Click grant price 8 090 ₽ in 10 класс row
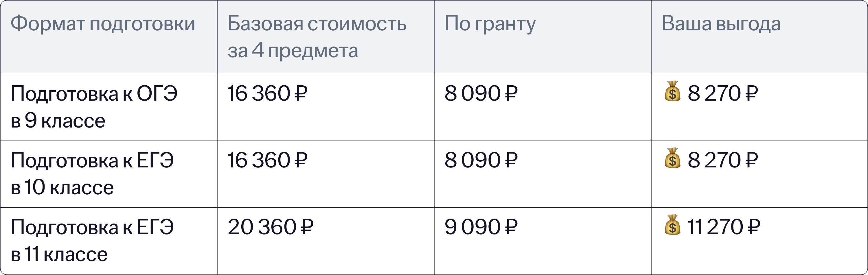868x275 pixels. 481,160
